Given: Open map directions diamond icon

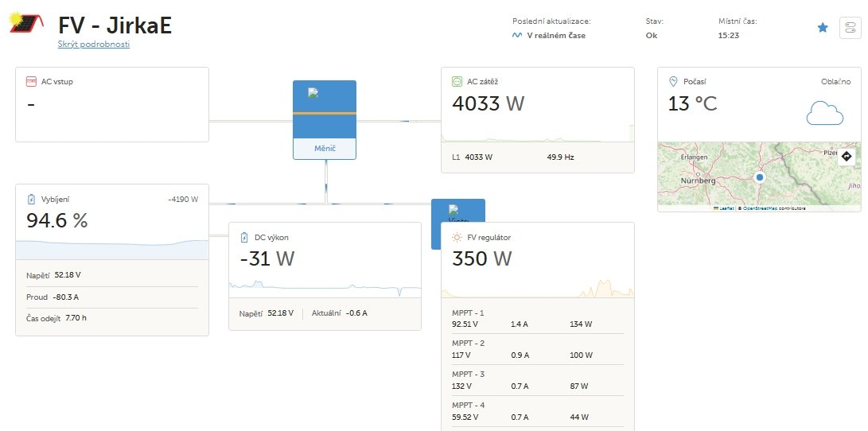Looking at the screenshot, I should click(x=846, y=157).
